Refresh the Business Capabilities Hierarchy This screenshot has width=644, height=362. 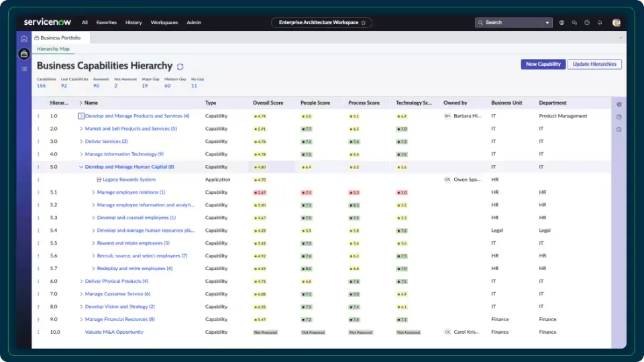coord(180,66)
